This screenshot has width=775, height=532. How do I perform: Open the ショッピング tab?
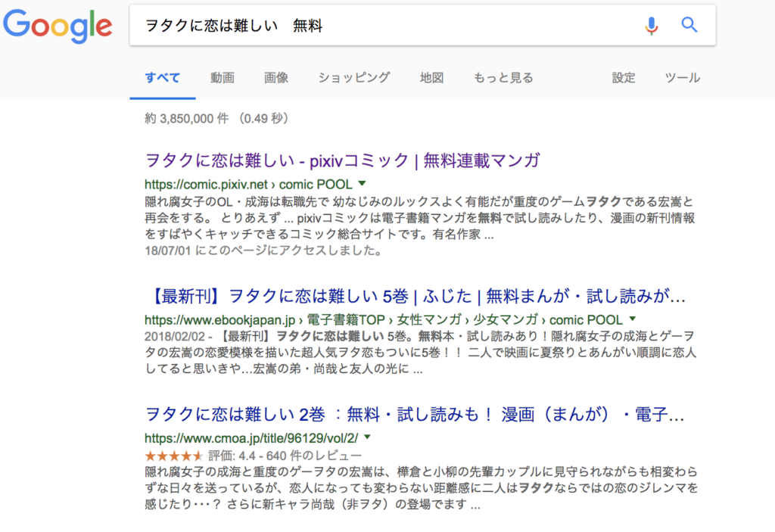[x=354, y=78]
